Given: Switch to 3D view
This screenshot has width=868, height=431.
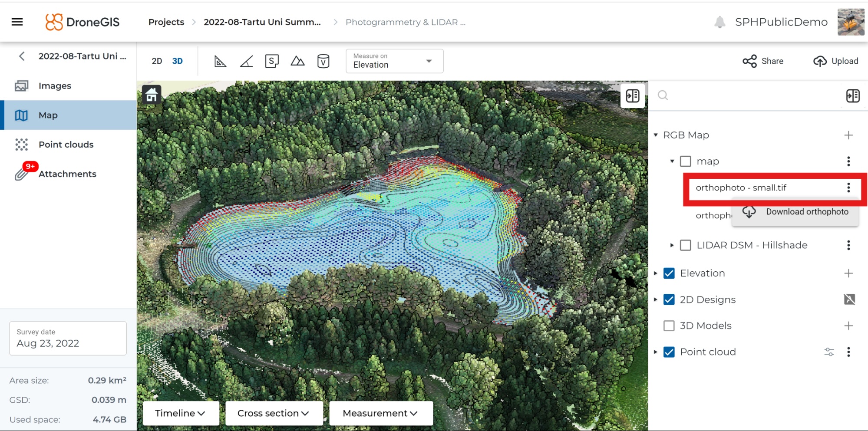Looking at the screenshot, I should click(177, 61).
